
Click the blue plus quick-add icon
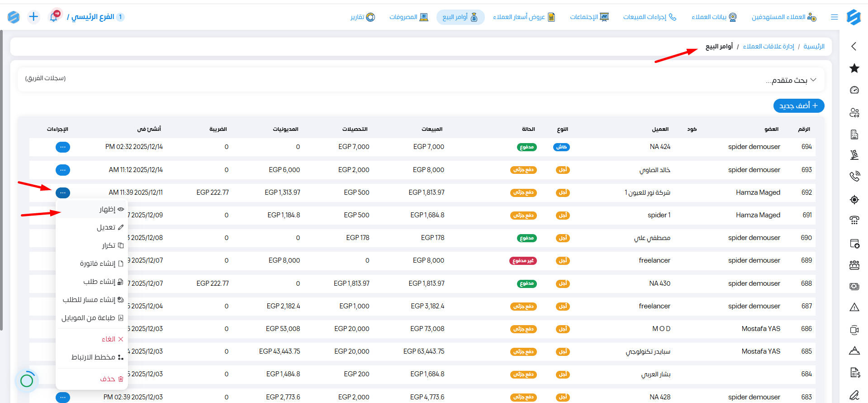[x=33, y=17]
